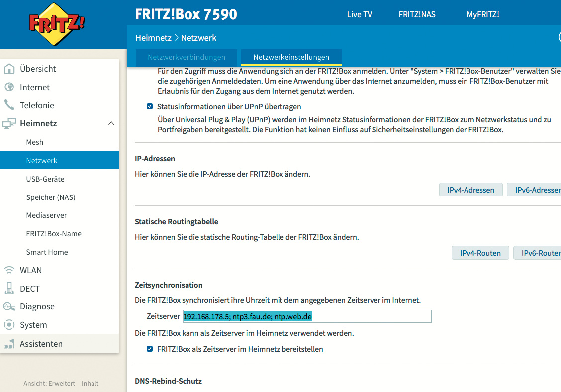Select the Netzwerkeinstellungen tab
The width and height of the screenshot is (561, 392).
tap(291, 57)
